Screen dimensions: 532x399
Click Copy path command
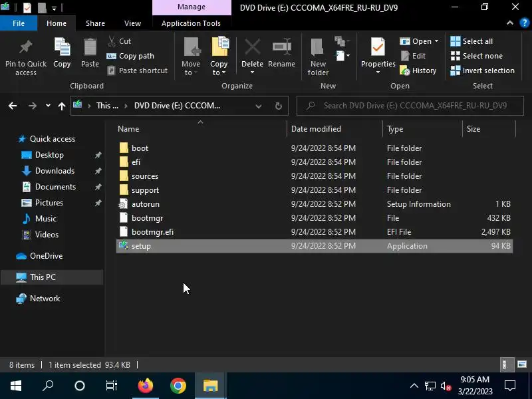(x=130, y=56)
